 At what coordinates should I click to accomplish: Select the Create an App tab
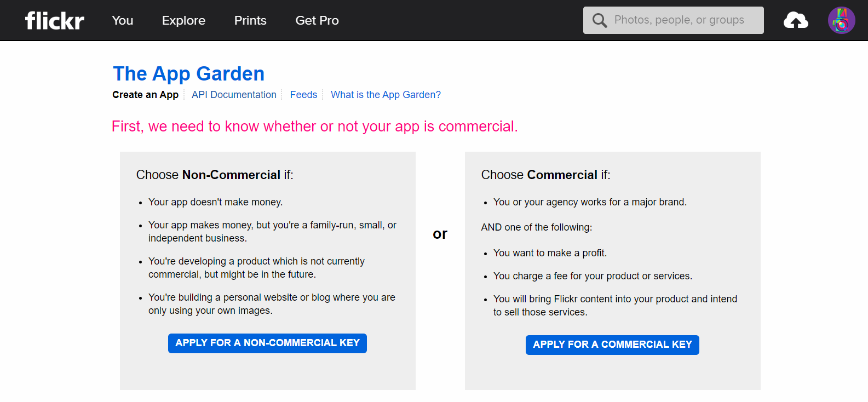pos(146,95)
